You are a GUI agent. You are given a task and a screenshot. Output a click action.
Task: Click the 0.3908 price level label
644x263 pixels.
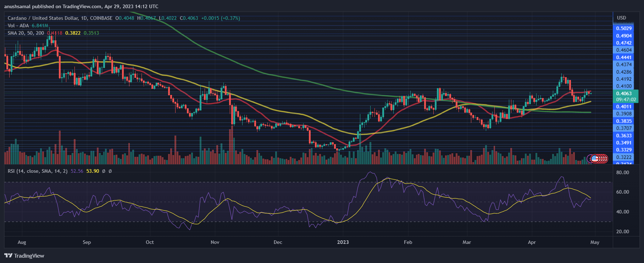coord(624,114)
